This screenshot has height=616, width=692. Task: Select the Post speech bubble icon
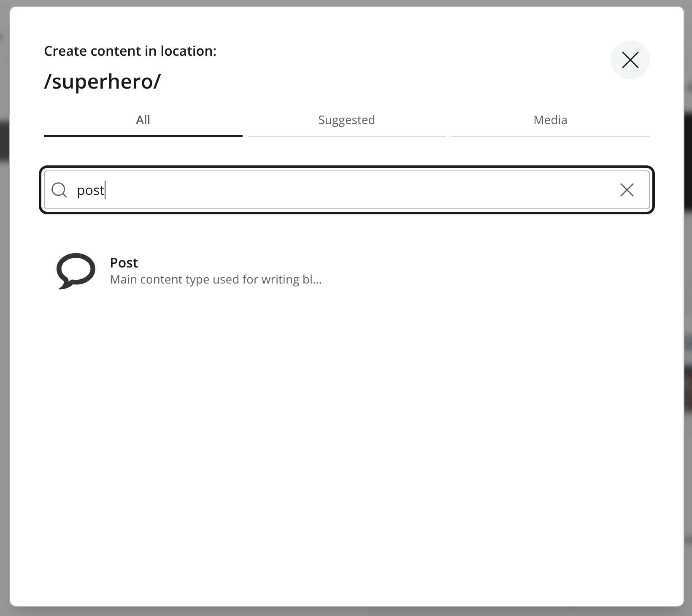coord(76,271)
